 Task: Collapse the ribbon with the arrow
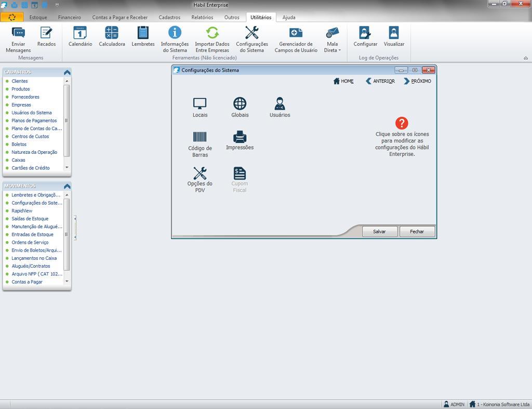[x=526, y=58]
